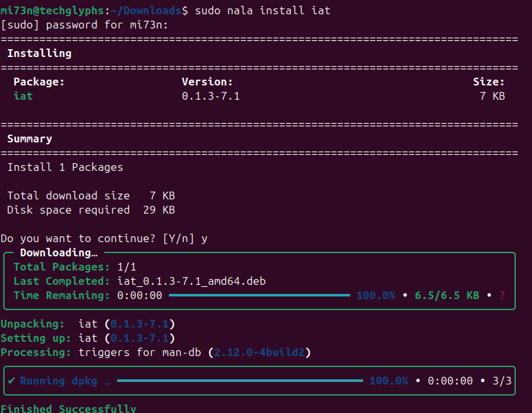Click the ~/Downloads path in prompt

146,10
